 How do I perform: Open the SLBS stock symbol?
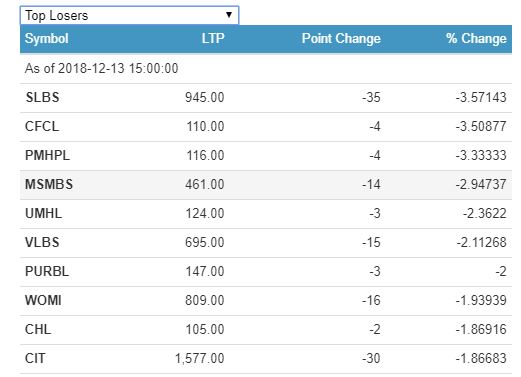pos(42,98)
